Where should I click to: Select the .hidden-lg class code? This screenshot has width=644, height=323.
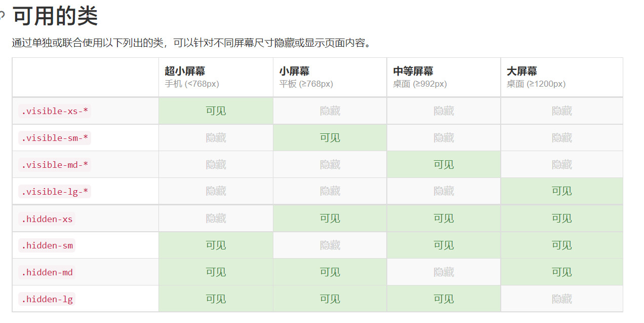(47, 299)
